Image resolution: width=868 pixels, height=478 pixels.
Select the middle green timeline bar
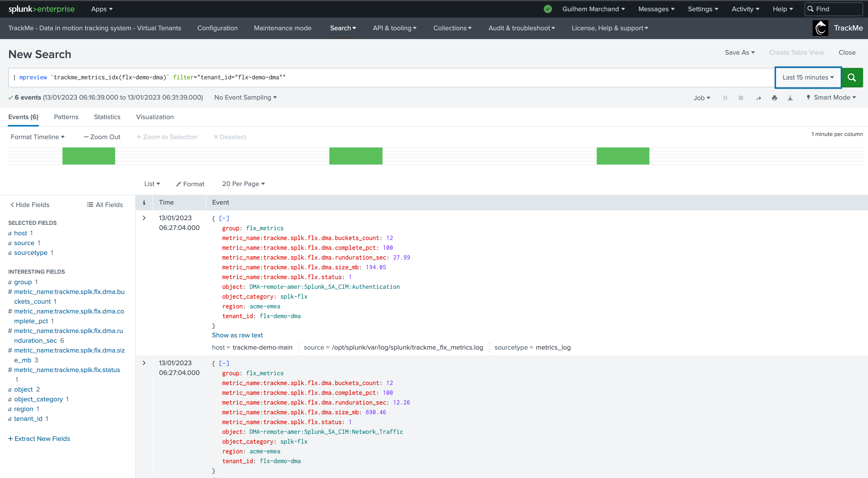point(356,156)
